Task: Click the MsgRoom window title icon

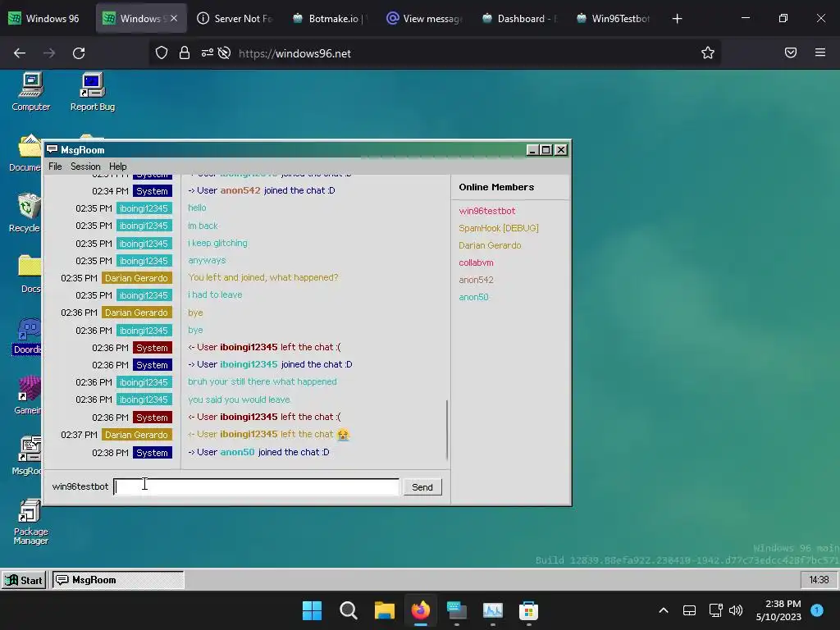Action: 52,149
